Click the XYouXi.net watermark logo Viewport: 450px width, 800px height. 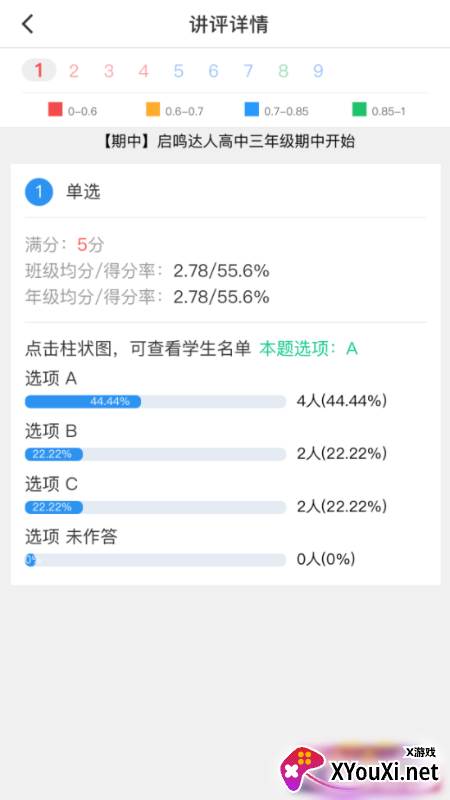point(360,770)
